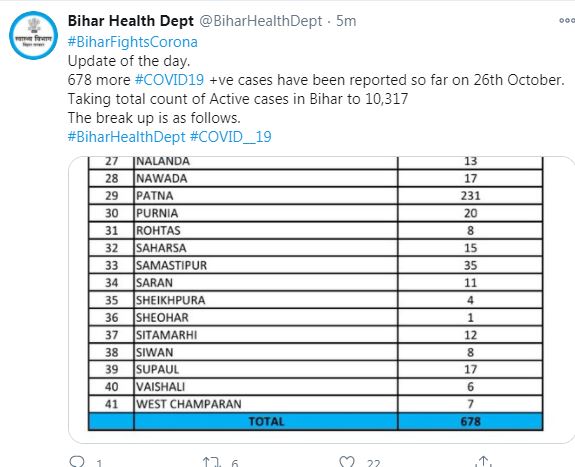The image size is (575, 467).
Task: Click the @BiharHealthDept handle
Action: (x=261, y=21)
